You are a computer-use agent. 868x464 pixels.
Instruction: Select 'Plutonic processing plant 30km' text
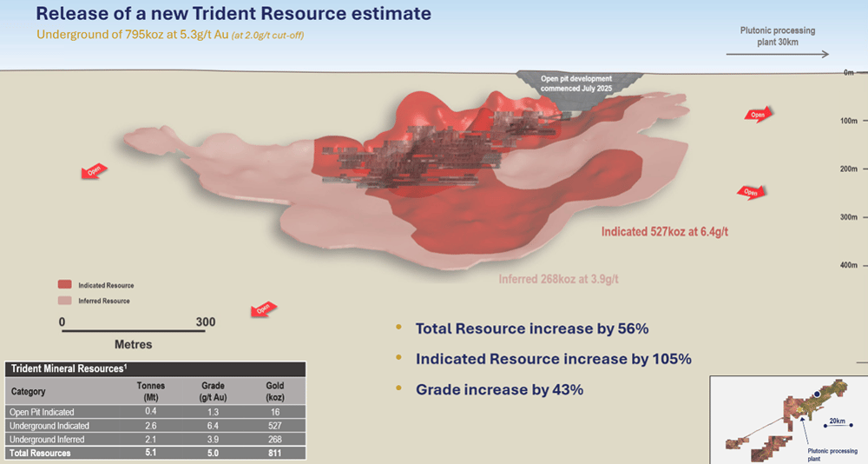tap(777, 36)
